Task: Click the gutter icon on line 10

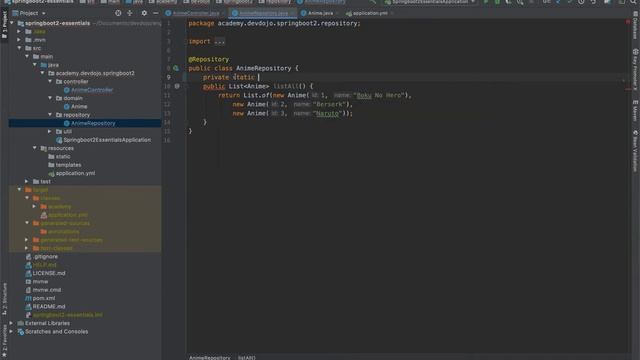Action: click(x=177, y=86)
